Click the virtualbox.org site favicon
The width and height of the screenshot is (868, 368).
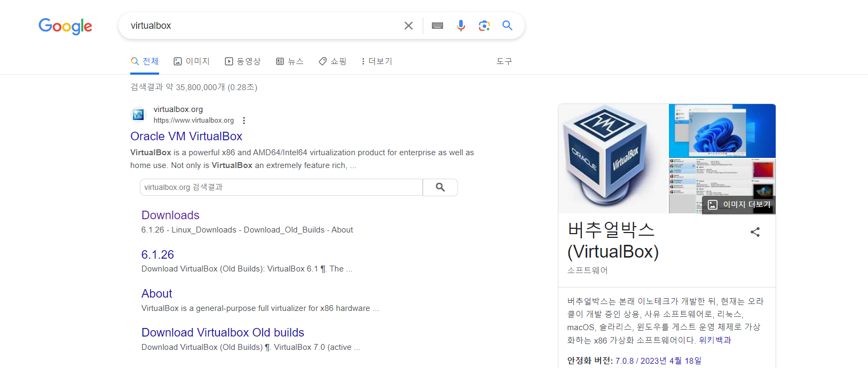click(x=138, y=114)
